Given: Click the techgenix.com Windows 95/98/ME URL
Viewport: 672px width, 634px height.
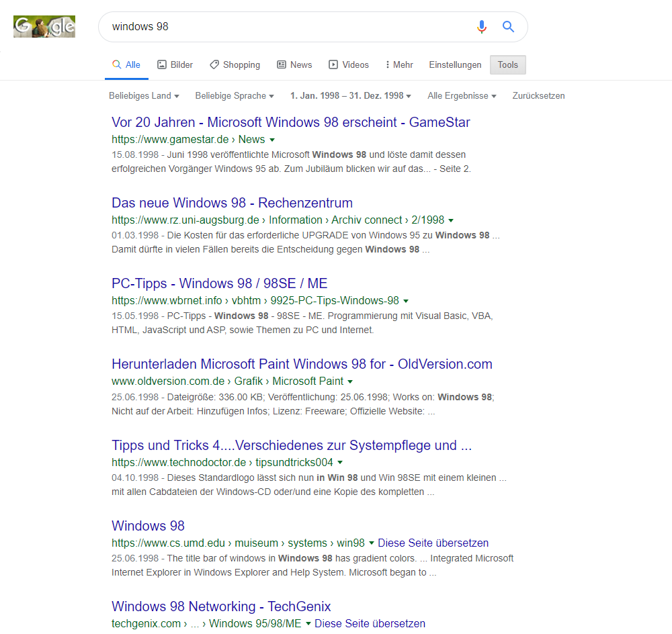Looking at the screenshot, I should tap(206, 623).
